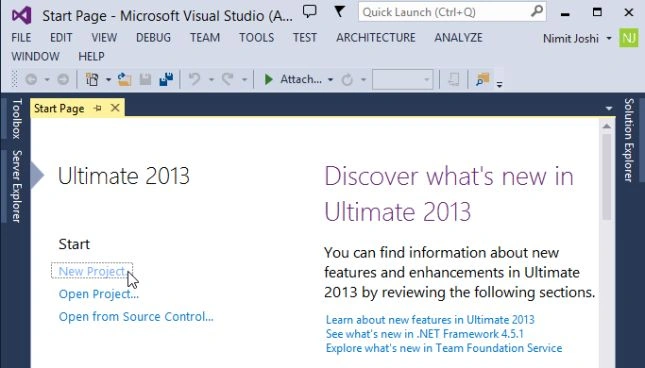
Task: Open the Navigate Backward history dropdown
Action: 47,80
